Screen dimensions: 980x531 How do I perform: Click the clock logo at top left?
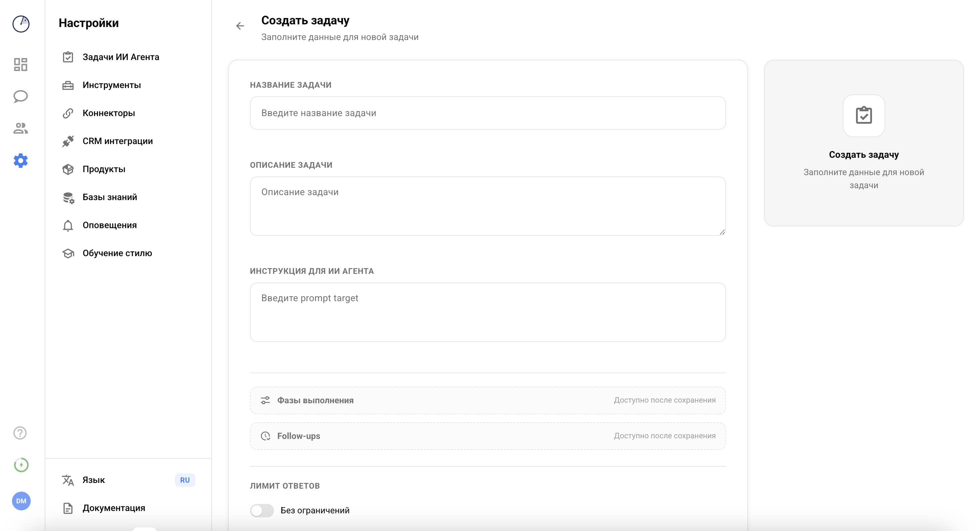click(x=21, y=24)
